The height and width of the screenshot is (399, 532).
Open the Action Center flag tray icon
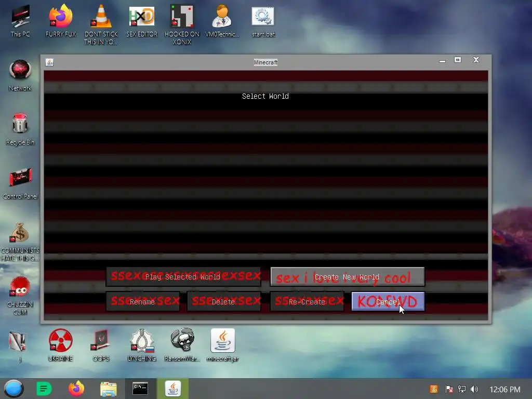(x=449, y=389)
